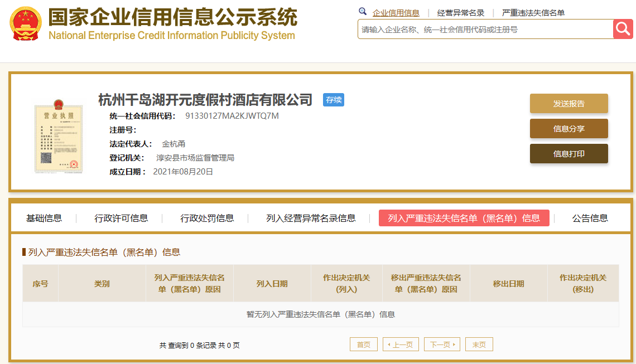The image size is (636, 364).
Task: Click the 信息分享 button
Action: [568, 129]
